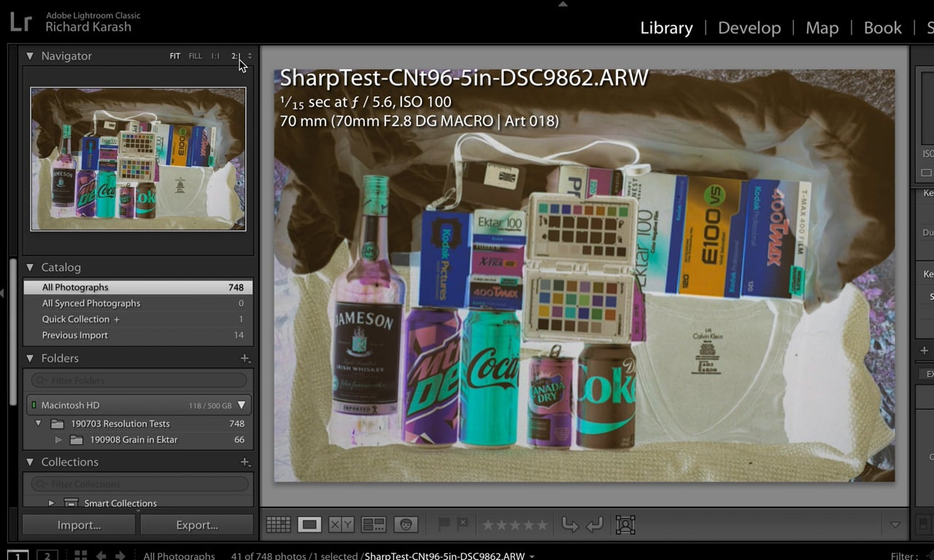Switch to Grid view in toolbar

(x=278, y=524)
